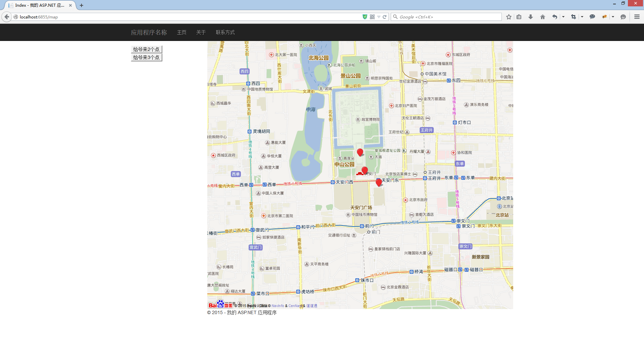Open the dark chat bubble icon
The image size is (644, 349).
click(592, 17)
